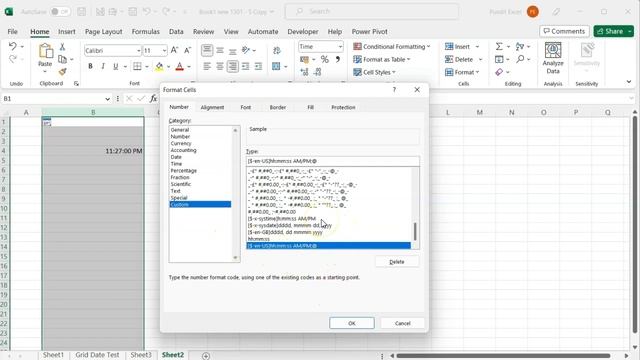Toggle the AutoSave switch

[x=60, y=12]
